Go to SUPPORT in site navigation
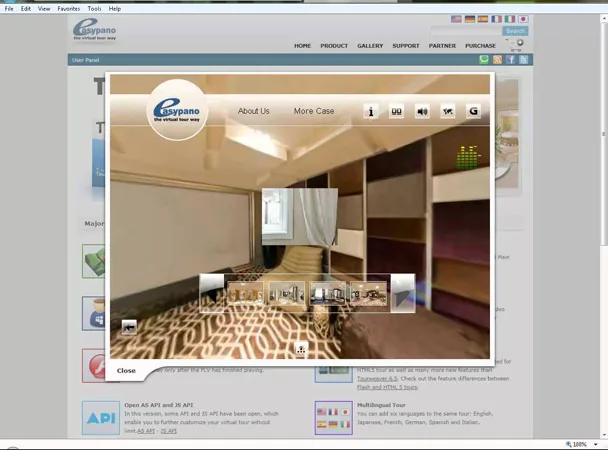 point(406,46)
